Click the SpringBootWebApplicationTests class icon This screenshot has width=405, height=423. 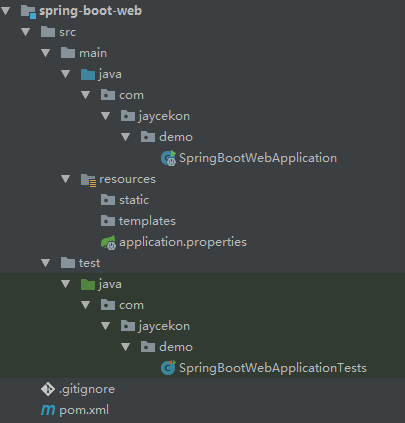(168, 368)
